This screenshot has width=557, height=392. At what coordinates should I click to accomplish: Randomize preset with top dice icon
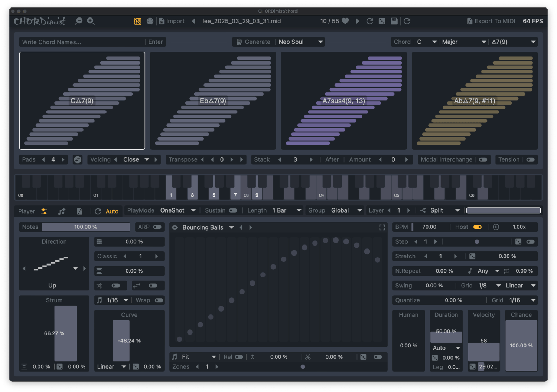(x=382, y=21)
